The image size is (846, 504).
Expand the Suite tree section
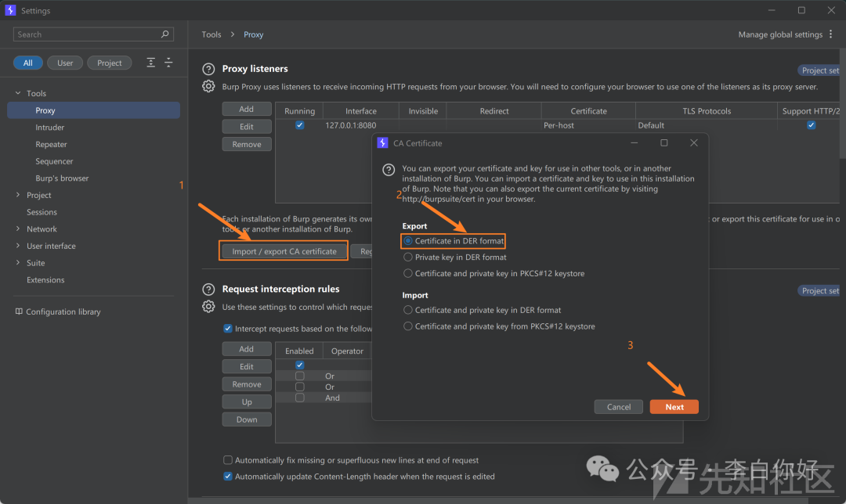pyautogui.click(x=18, y=262)
